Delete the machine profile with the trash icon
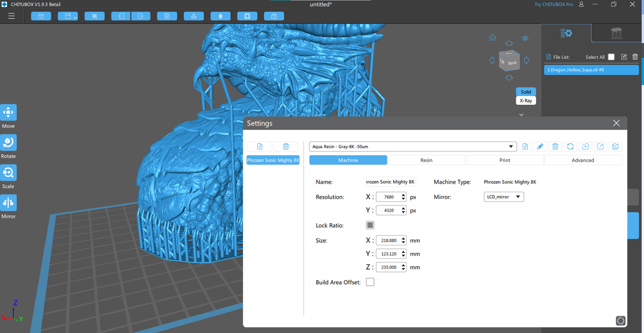Viewport: 644px width, 333px height. (286, 147)
